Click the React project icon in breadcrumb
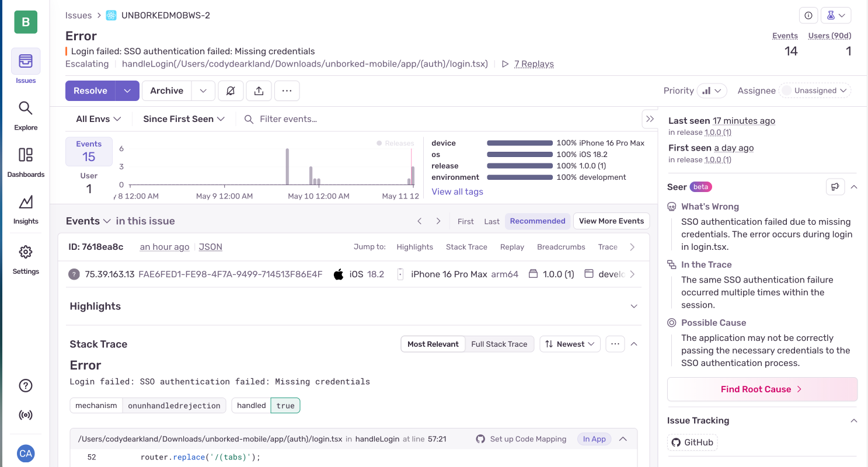 coord(111,16)
